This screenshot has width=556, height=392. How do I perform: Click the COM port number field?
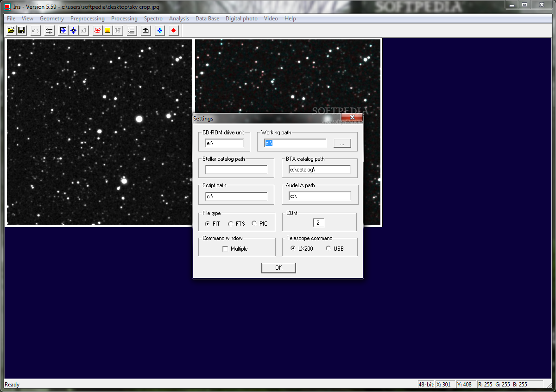pyautogui.click(x=318, y=223)
